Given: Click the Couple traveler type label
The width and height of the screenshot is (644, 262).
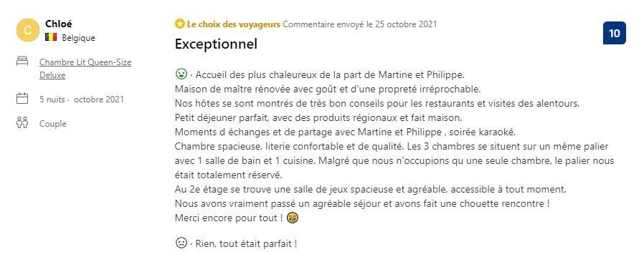Looking at the screenshot, I should (x=52, y=123).
